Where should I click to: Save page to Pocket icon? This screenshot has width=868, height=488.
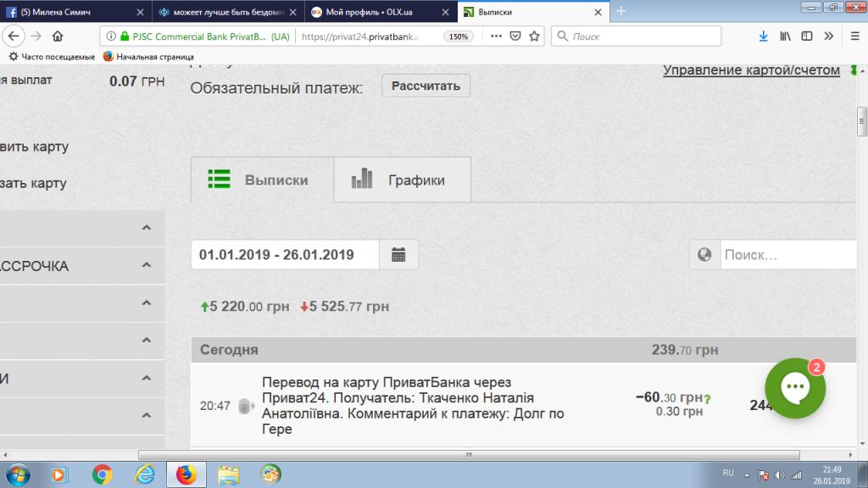coord(515,36)
